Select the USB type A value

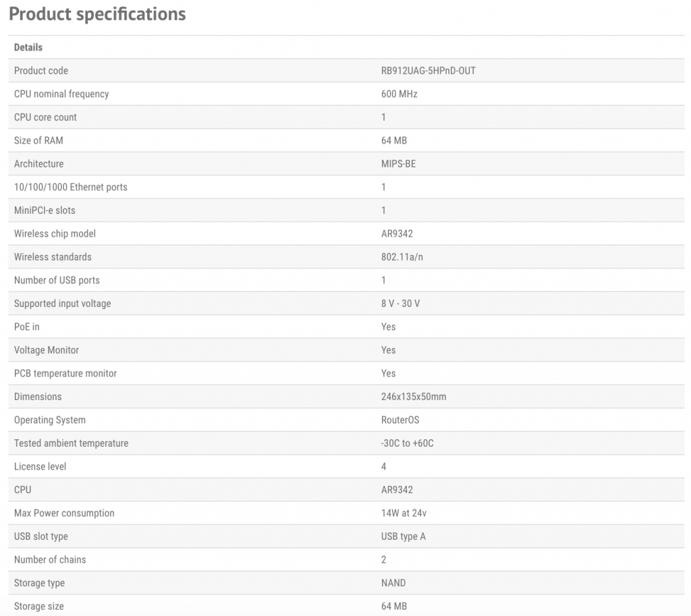coord(404,536)
